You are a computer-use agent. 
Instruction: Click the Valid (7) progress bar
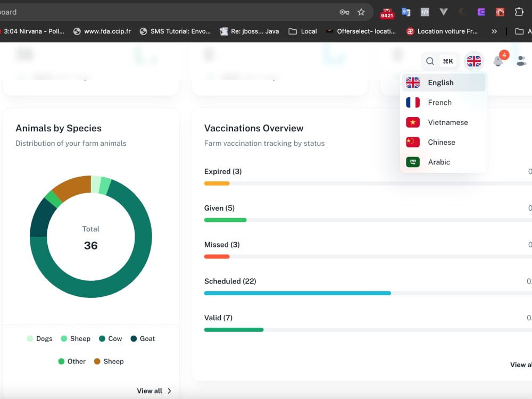pos(234,330)
